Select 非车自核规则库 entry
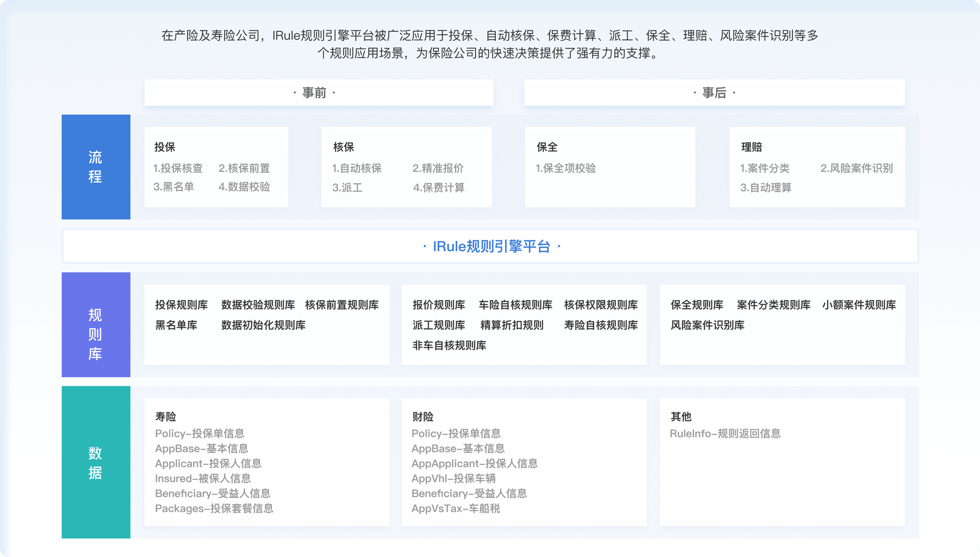 click(x=449, y=345)
